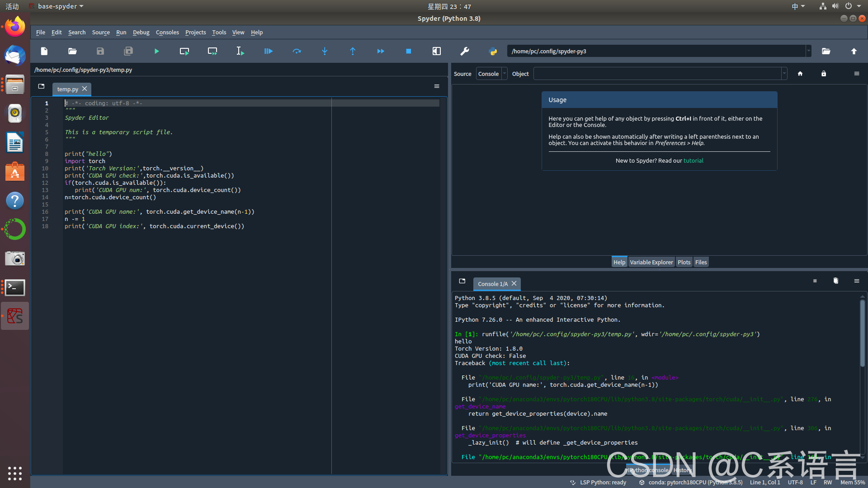Open the Projects menu
Image resolution: width=868 pixels, height=488 pixels.
click(195, 33)
